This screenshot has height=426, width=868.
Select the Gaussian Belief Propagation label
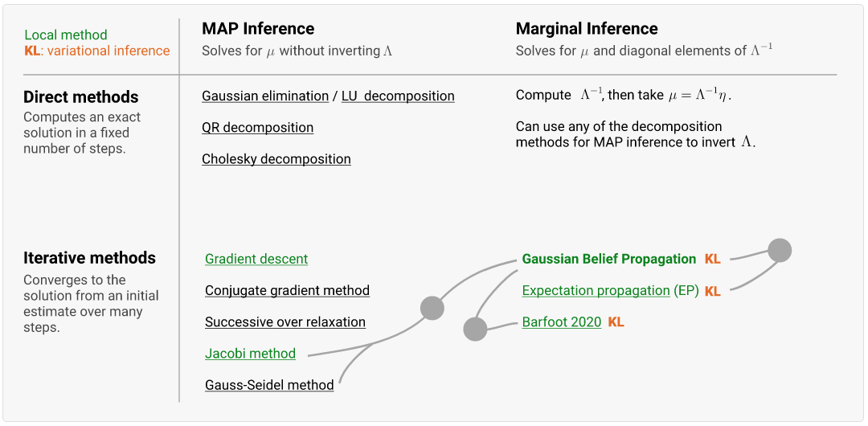coord(608,259)
